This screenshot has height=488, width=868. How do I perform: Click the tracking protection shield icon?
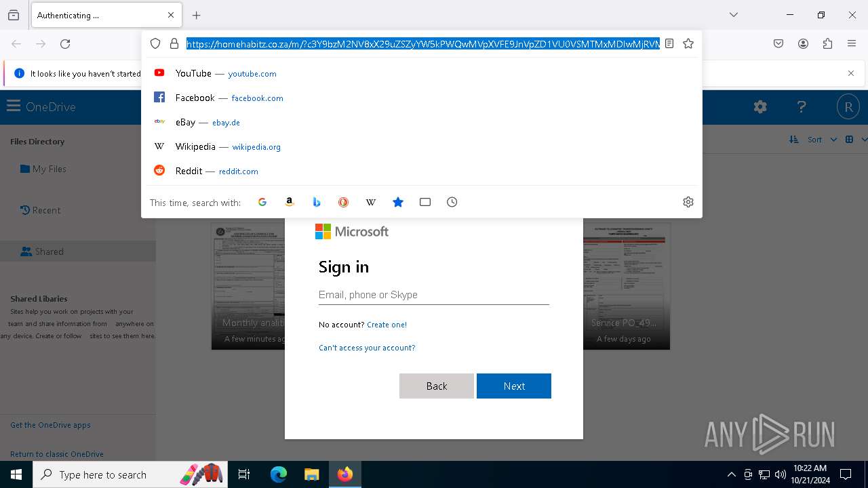point(155,43)
